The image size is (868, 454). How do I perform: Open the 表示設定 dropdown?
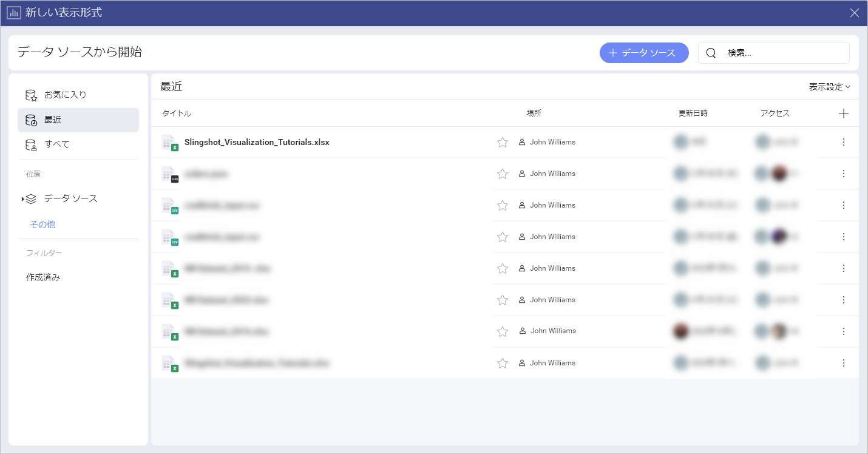coord(829,87)
